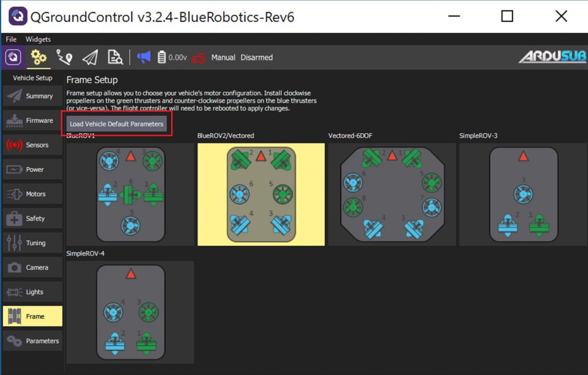Click Load Vehicle Default Parameters
The width and height of the screenshot is (588, 375).
(116, 122)
